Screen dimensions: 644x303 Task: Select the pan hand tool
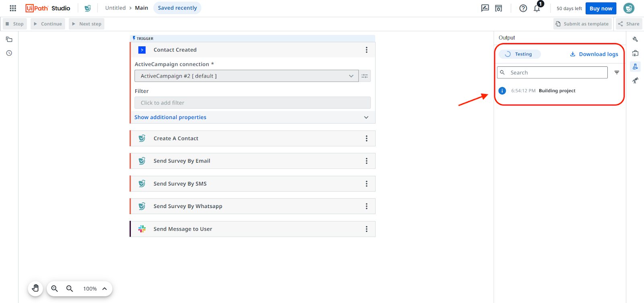[35, 289]
